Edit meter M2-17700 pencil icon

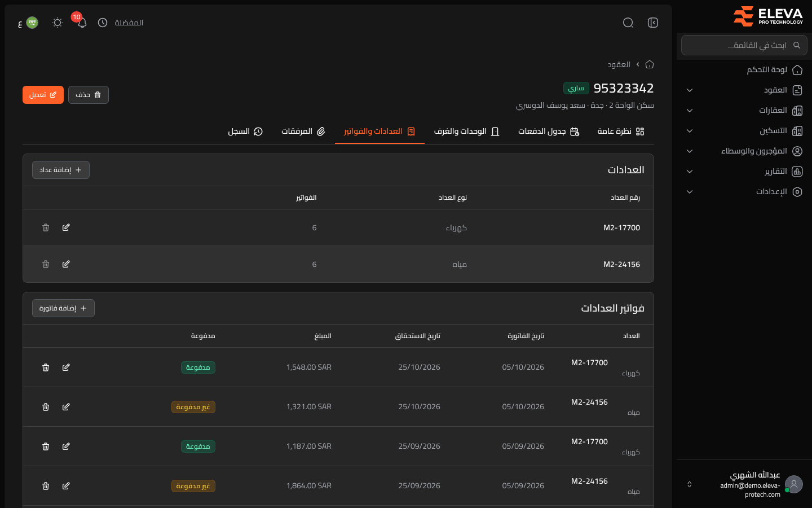click(x=66, y=227)
